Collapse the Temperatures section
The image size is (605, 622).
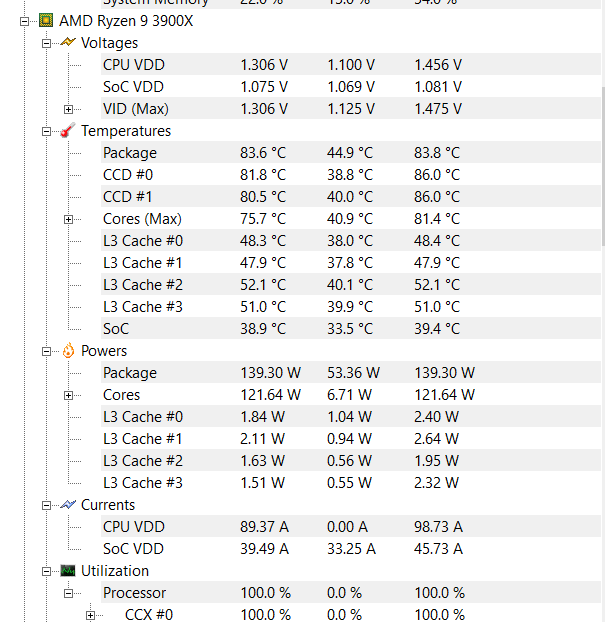[46, 131]
